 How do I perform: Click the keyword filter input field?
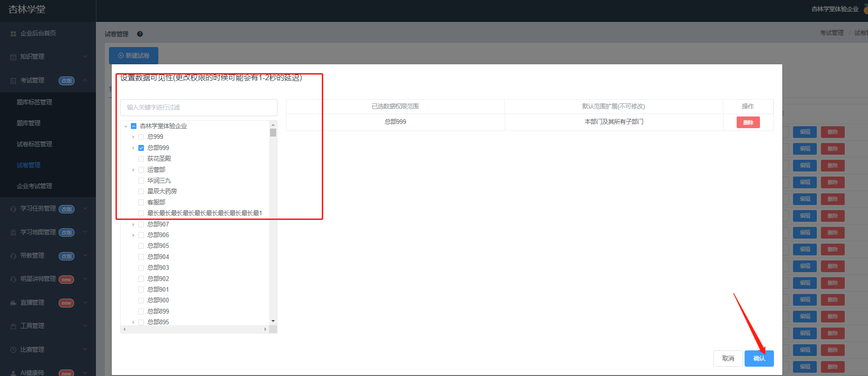click(x=199, y=107)
